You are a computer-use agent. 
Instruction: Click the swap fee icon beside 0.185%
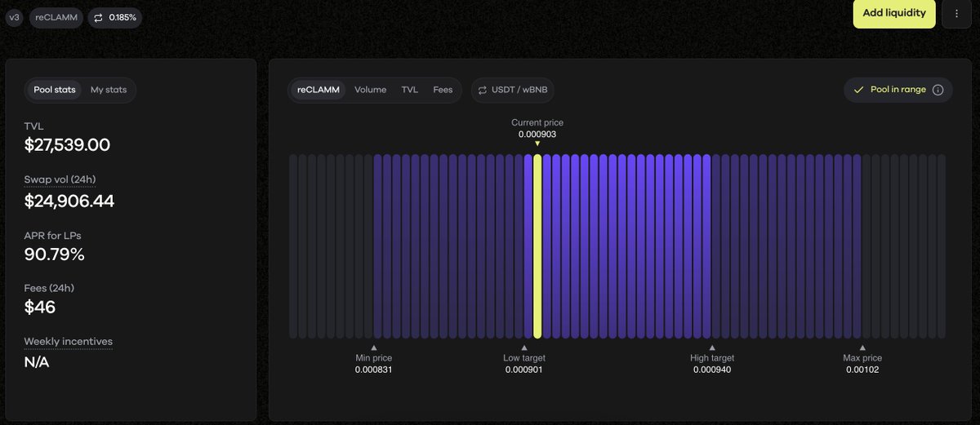pos(98,18)
